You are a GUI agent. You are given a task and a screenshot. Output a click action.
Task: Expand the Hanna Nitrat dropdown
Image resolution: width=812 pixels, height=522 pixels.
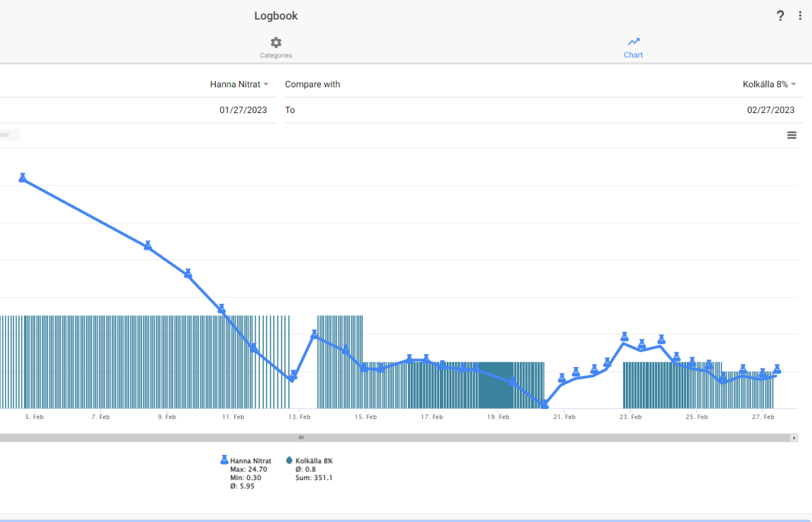click(240, 85)
